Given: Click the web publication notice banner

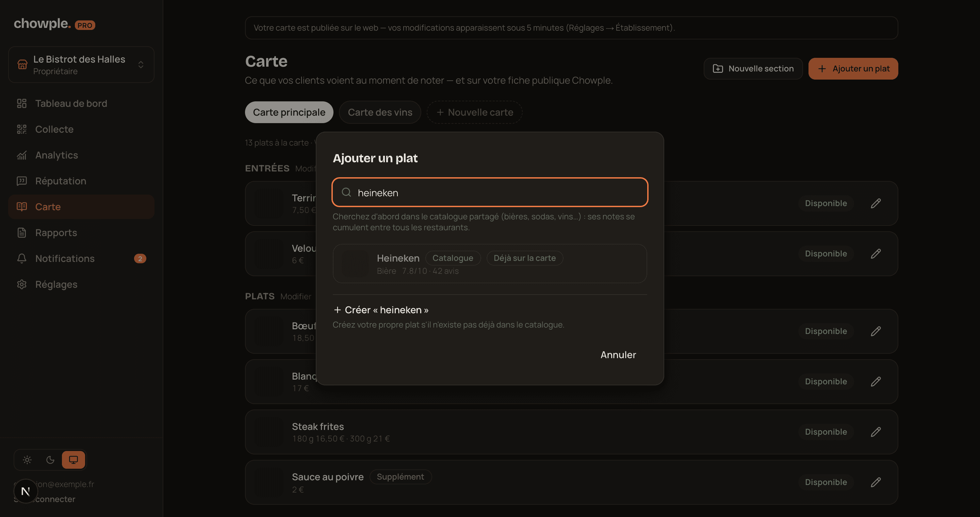Looking at the screenshot, I should click(x=571, y=28).
